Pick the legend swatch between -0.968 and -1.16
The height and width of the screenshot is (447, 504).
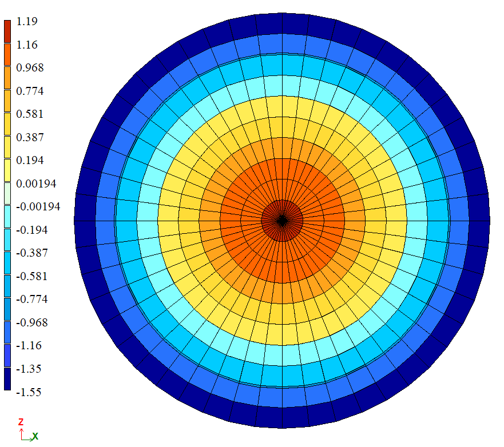click(x=7, y=333)
